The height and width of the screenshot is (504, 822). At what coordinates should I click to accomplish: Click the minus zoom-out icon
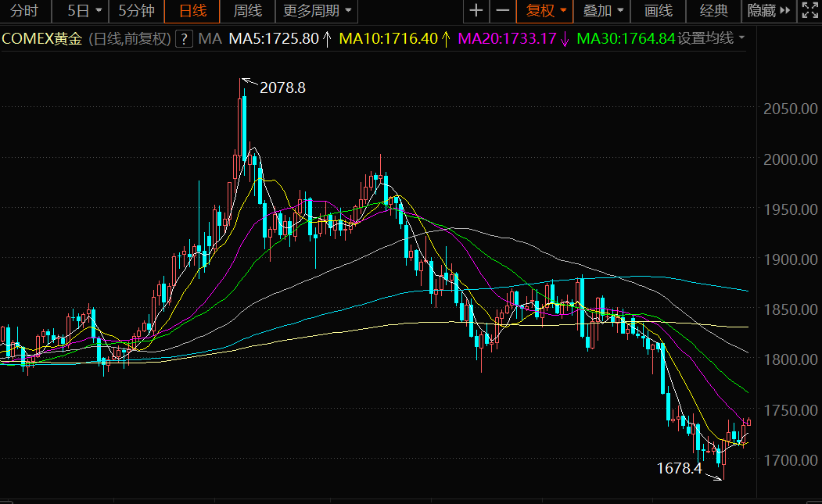pos(503,10)
